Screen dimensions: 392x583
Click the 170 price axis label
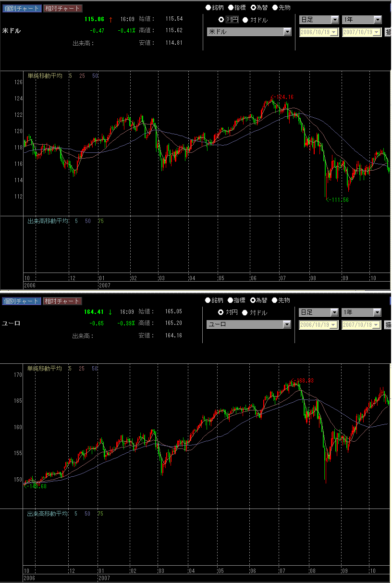(x=18, y=374)
